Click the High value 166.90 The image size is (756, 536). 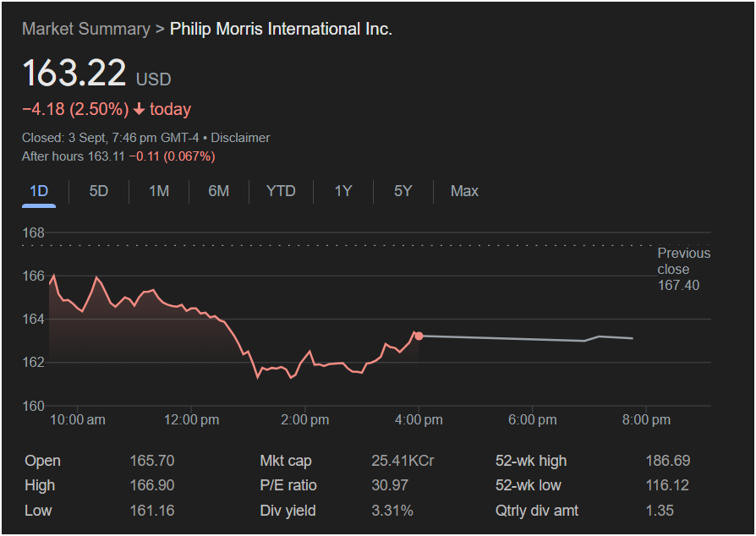coord(152,485)
